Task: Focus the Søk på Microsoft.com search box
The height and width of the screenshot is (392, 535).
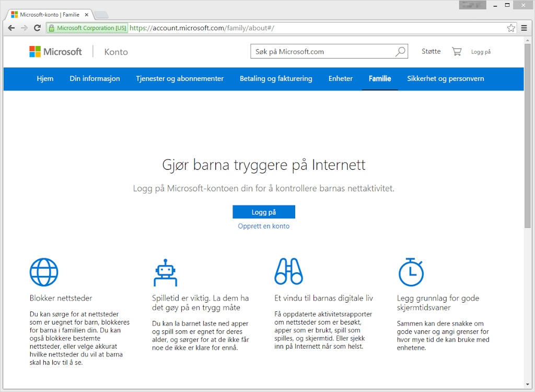Action: (x=329, y=52)
